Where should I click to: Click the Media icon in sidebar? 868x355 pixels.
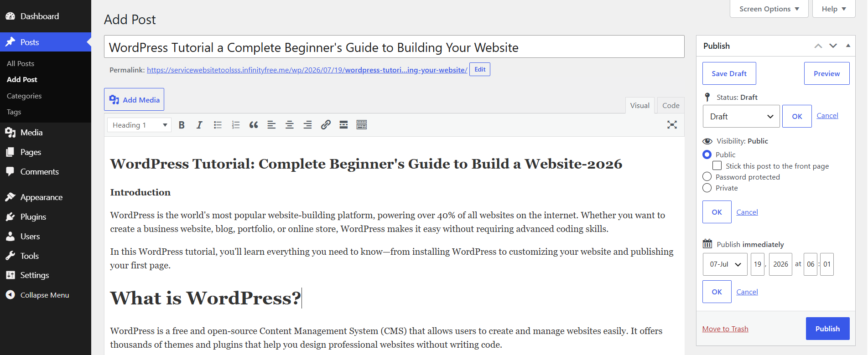pos(10,133)
